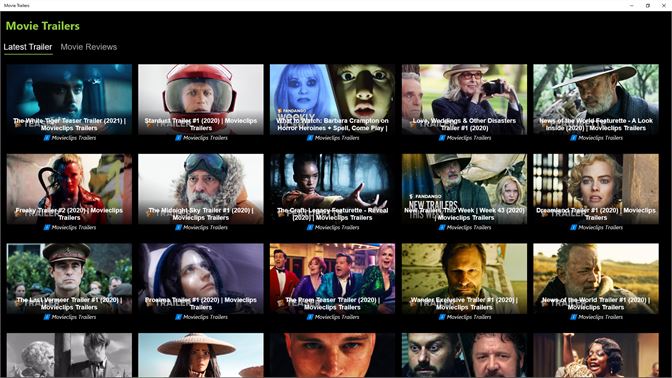672x378 pixels.
Task: Click channel icon under The Last Vermeer
Action: tap(47, 317)
